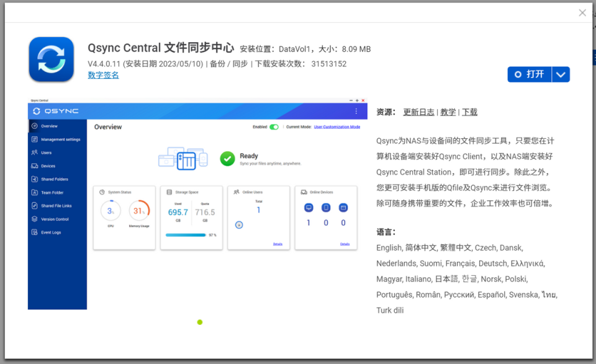Click the Qsync Central app icon
Screen dimensions: 596x364
[x=52, y=59]
